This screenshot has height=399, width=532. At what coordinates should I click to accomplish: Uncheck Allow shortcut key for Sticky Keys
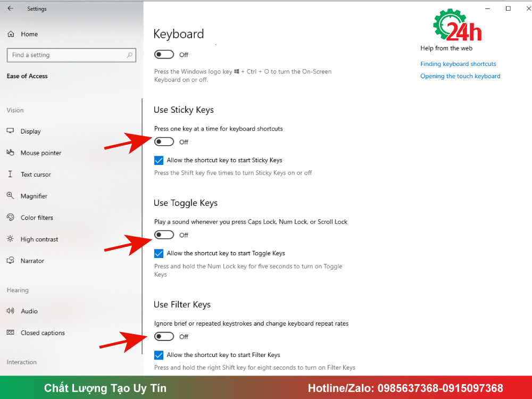click(x=159, y=160)
